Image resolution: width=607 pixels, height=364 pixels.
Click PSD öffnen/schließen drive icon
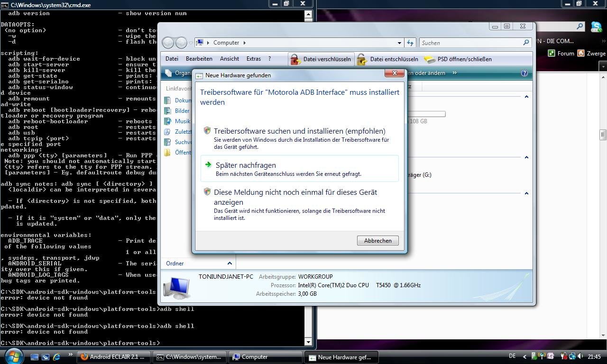[x=429, y=59]
